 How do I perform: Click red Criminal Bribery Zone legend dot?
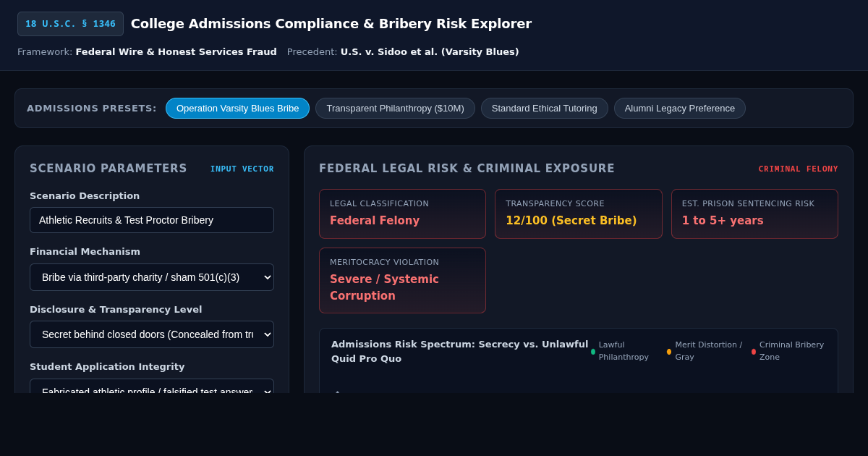[754, 352]
